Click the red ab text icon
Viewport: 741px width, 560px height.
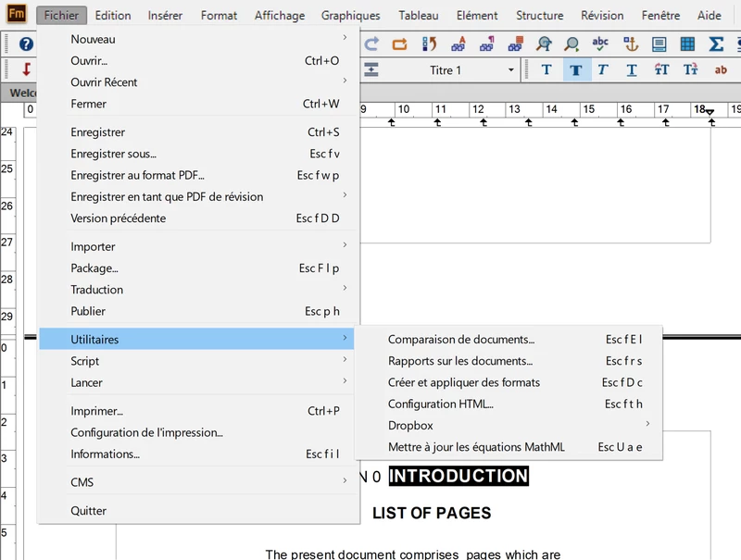click(x=721, y=69)
